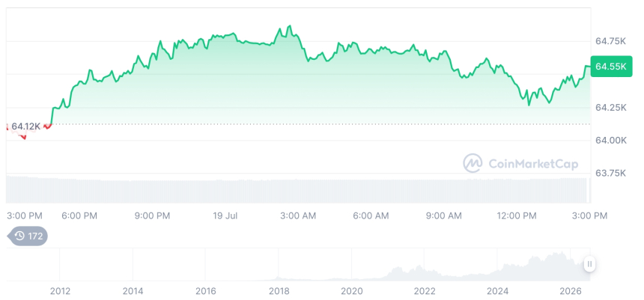Click the clock history badge showing 172
The width and height of the screenshot is (644, 300).
[x=28, y=236]
